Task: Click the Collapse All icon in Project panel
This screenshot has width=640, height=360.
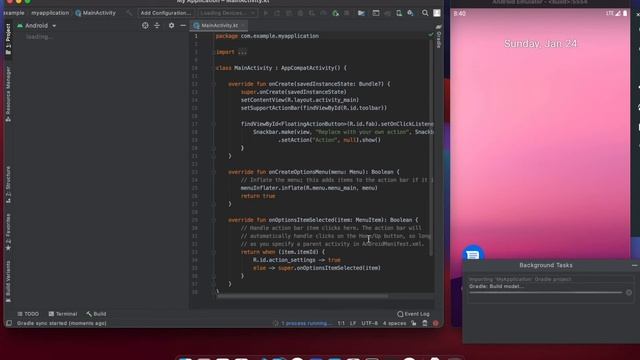Action: point(157,25)
